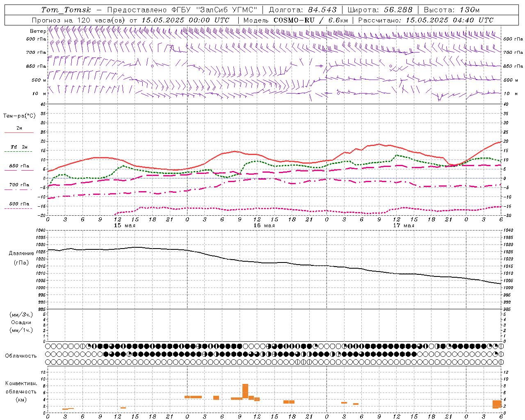Click the tallest orange convective cloud bar
The height and width of the screenshot is (420, 525).
point(245,391)
